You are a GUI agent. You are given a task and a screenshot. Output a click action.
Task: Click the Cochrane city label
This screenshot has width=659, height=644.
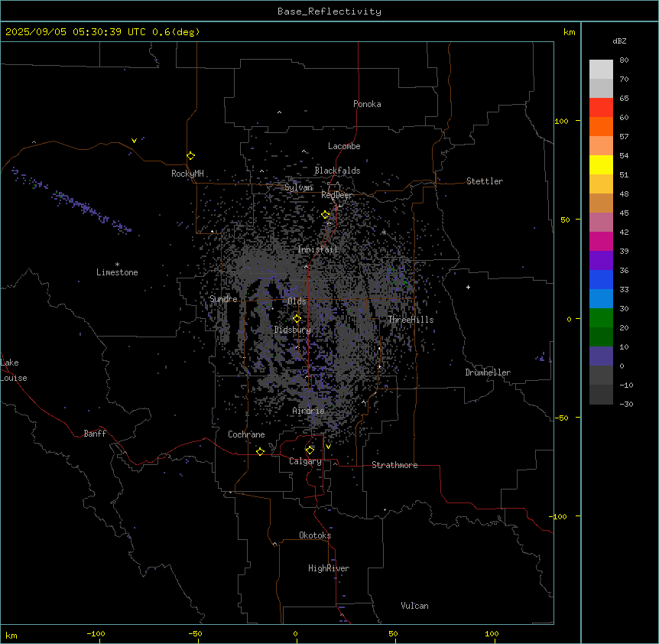pos(246,434)
